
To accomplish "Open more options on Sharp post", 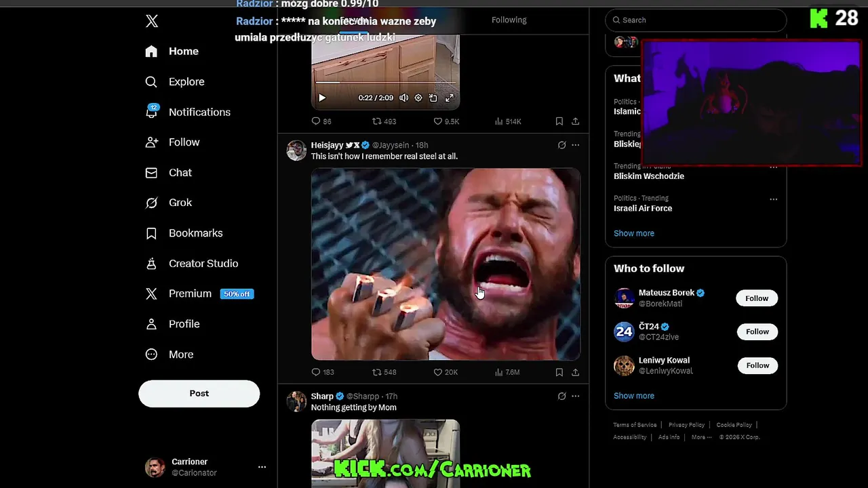I will [575, 396].
